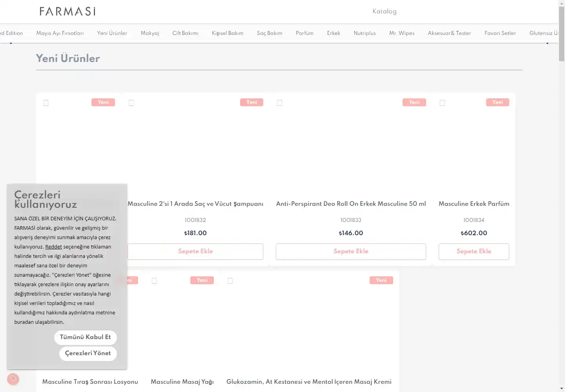The image size is (565, 392).
Task: Open Mayıs Ayı Fırsatları menu
Action: (60, 33)
